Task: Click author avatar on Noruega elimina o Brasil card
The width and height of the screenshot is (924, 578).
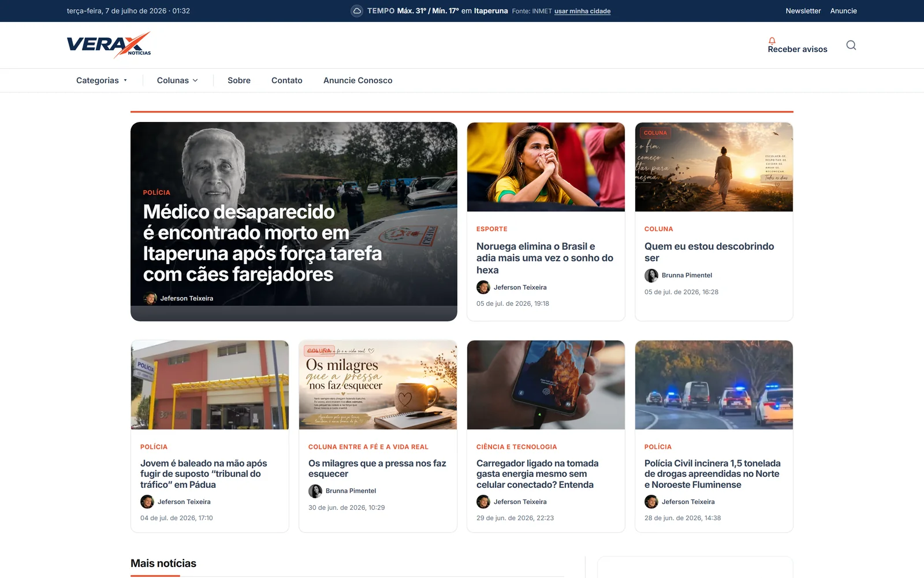Action: coord(483,287)
